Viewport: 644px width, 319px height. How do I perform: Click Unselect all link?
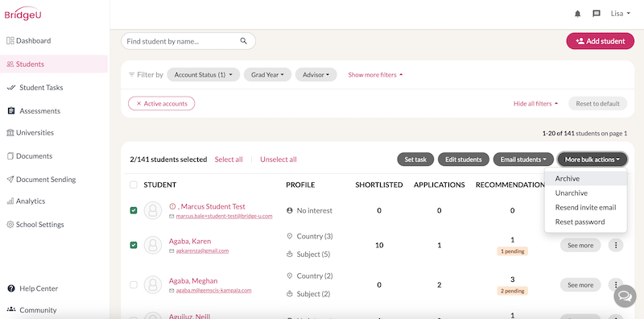tap(278, 159)
